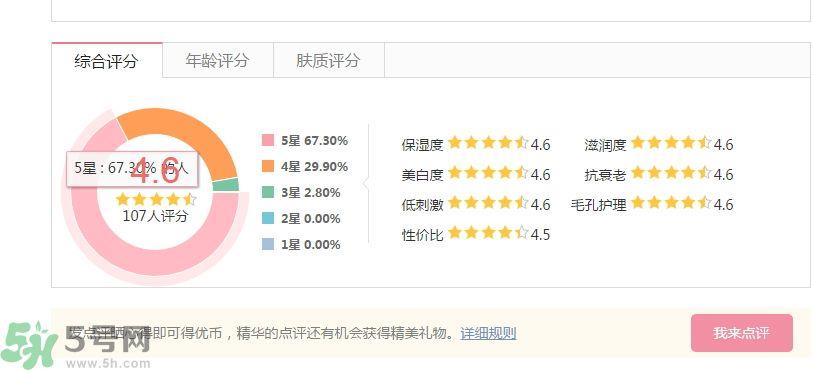813x370 pixels.
Task: Click the 5星：67.30% chart tooltip
Action: pos(133,169)
